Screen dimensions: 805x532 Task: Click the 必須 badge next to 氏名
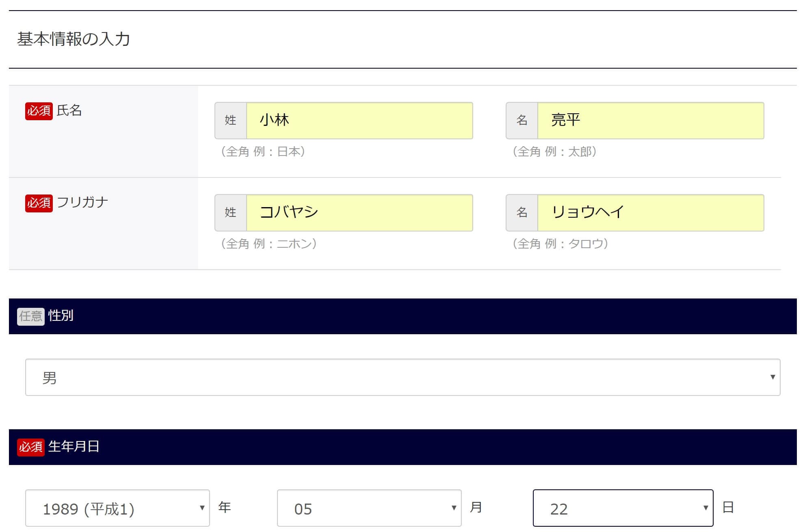click(x=39, y=111)
